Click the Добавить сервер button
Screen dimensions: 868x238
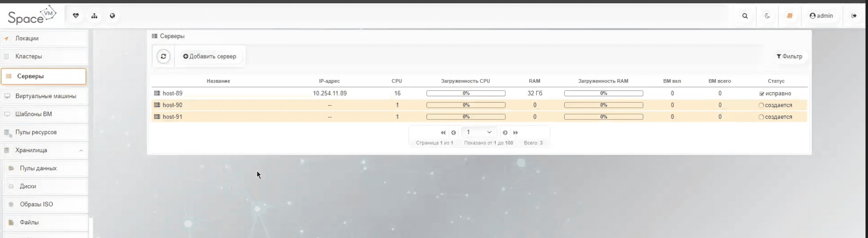coord(210,56)
